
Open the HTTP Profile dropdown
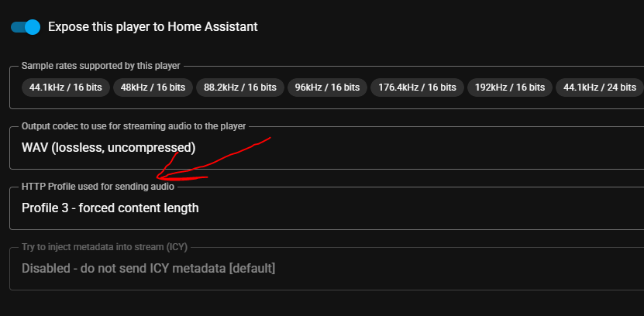[x=326, y=208]
